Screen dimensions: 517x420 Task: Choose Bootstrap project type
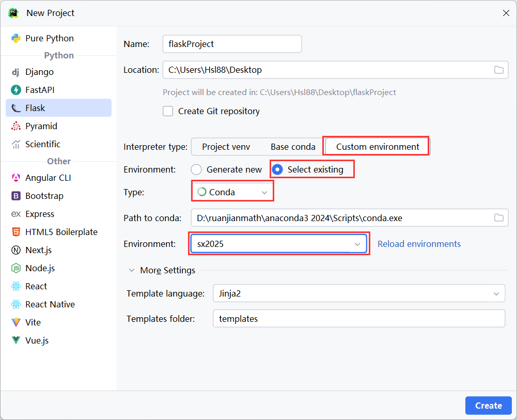(59, 196)
